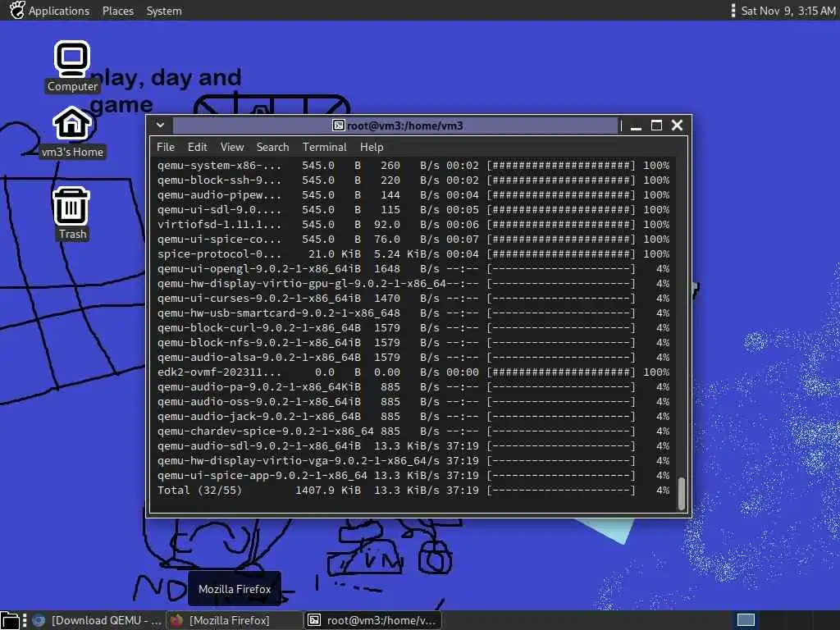
Task: Open the View menu in terminal
Action: tap(232, 147)
